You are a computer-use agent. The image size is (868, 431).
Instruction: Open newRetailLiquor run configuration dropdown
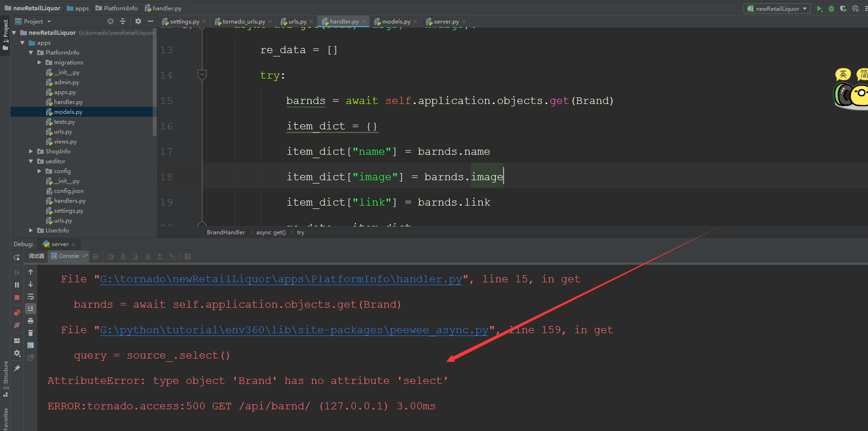[777, 8]
